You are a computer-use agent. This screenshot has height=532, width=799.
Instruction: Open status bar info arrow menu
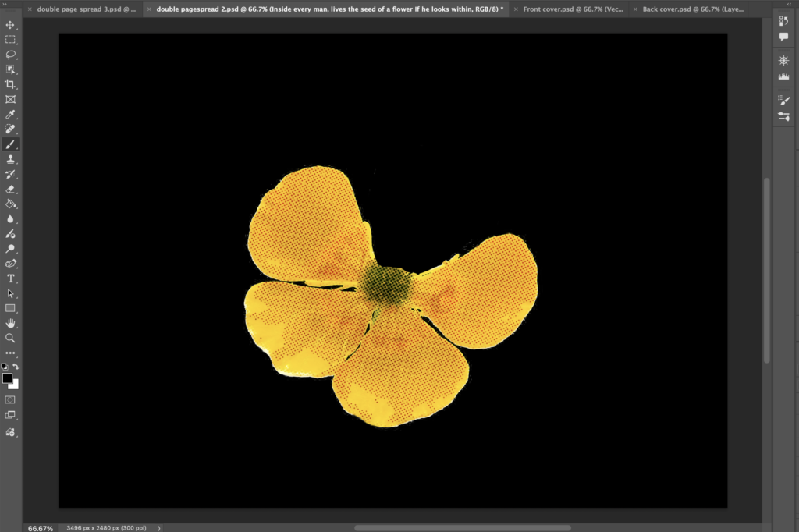pyautogui.click(x=159, y=528)
